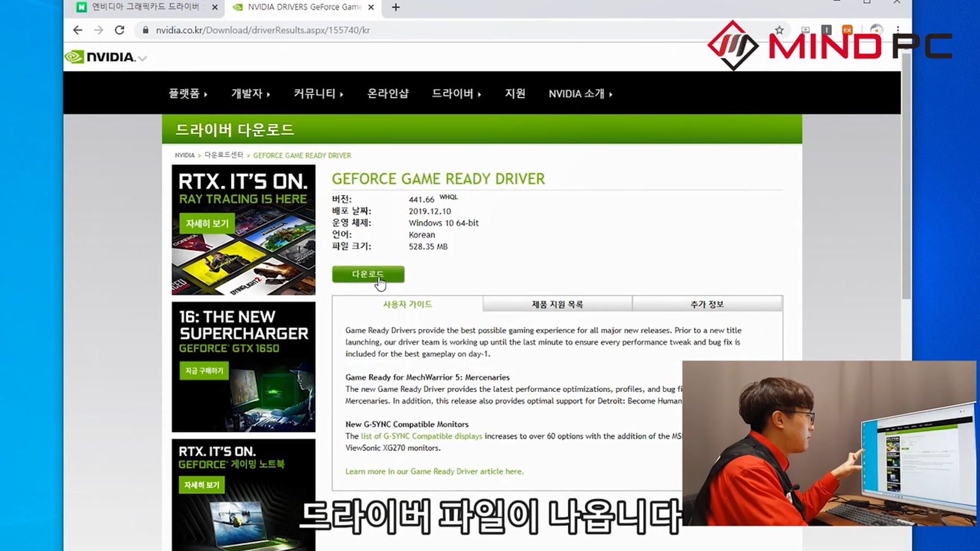Open the GeForce 게이밍 노트북 banner image
Screen dimensions: 980x551
point(243,495)
